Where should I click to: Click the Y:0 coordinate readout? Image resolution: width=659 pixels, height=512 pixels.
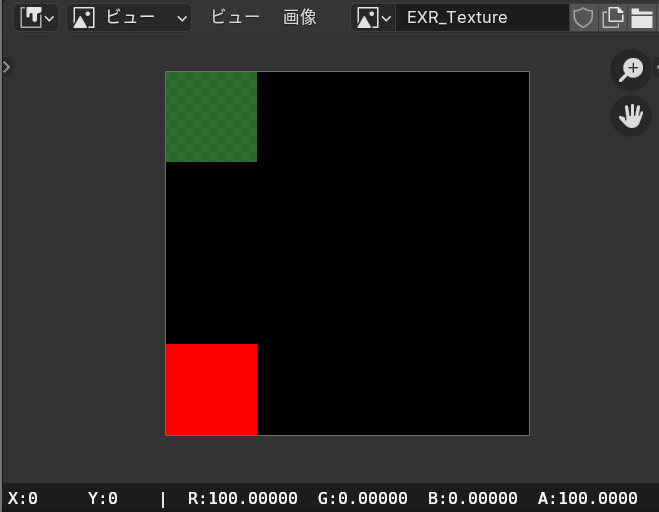tap(103, 499)
